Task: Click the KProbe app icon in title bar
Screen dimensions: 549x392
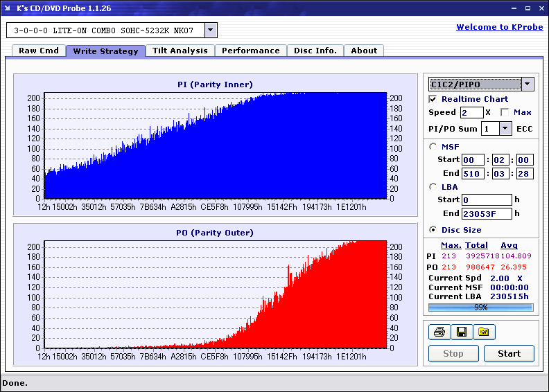Action: point(7,8)
